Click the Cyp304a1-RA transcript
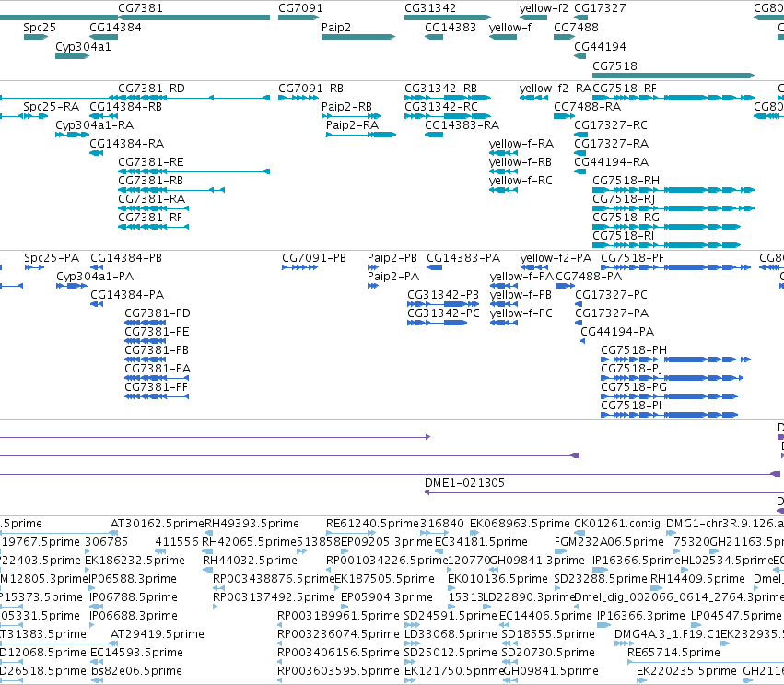 [73, 135]
